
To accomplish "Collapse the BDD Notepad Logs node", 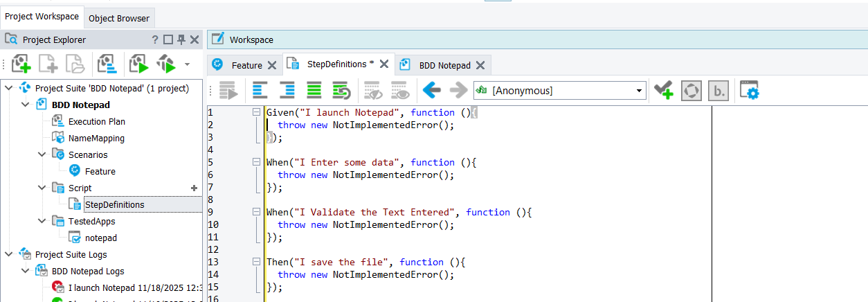I will (x=25, y=271).
